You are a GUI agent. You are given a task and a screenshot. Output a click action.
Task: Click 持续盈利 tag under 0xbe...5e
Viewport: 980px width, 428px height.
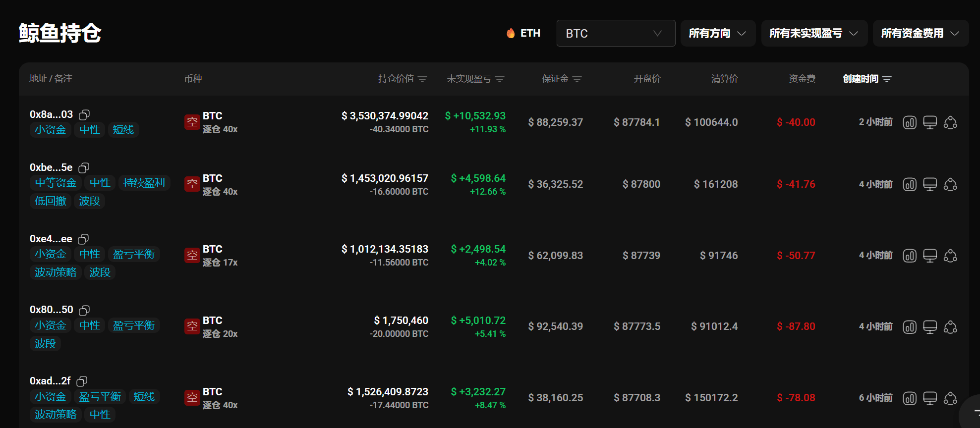pos(144,183)
